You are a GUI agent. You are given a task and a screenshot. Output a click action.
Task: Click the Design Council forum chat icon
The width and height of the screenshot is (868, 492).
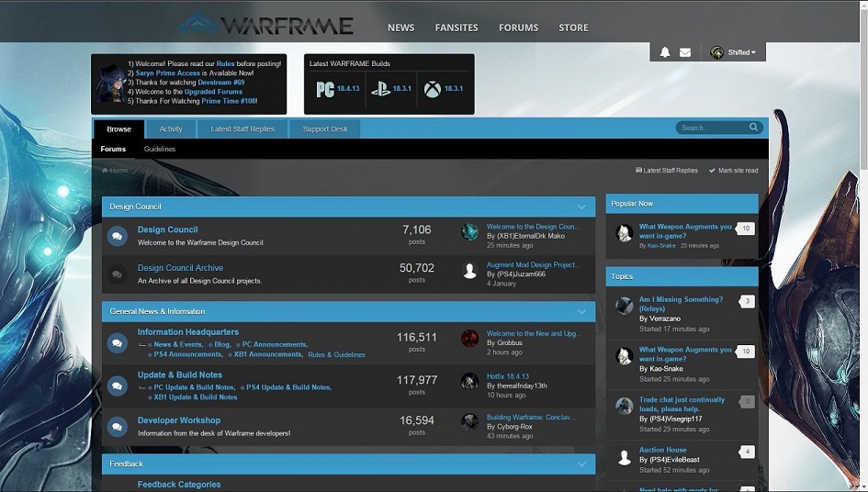117,236
